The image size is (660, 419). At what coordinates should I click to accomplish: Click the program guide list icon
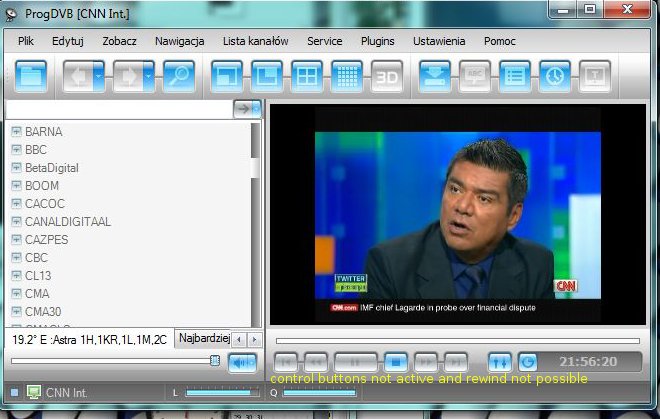(x=515, y=76)
